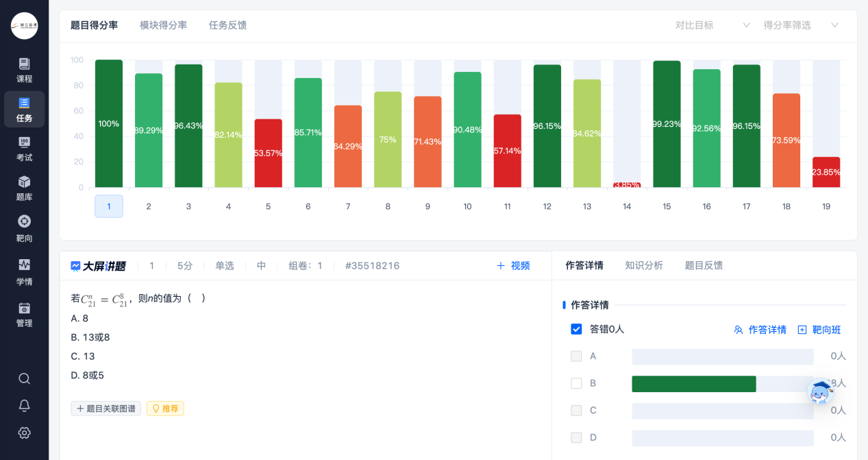Screen dimensions: 868x460
Task: Add a video with the 视频 button
Action: coord(513,266)
